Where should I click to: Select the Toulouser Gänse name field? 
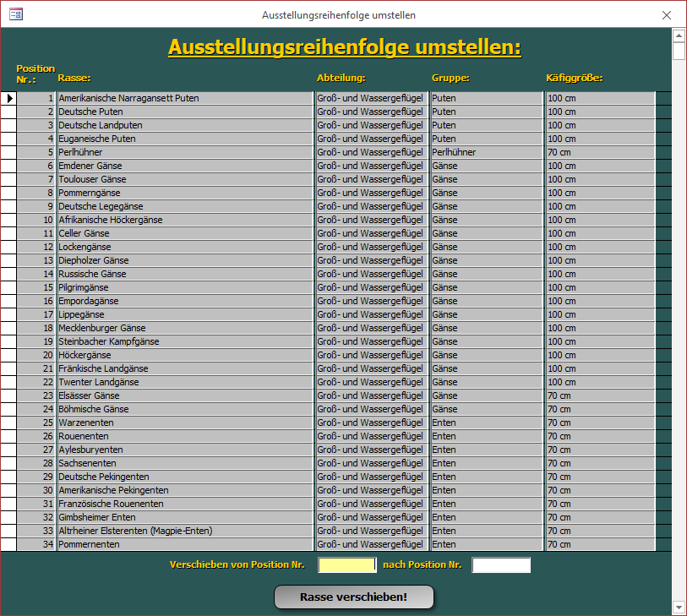point(184,179)
